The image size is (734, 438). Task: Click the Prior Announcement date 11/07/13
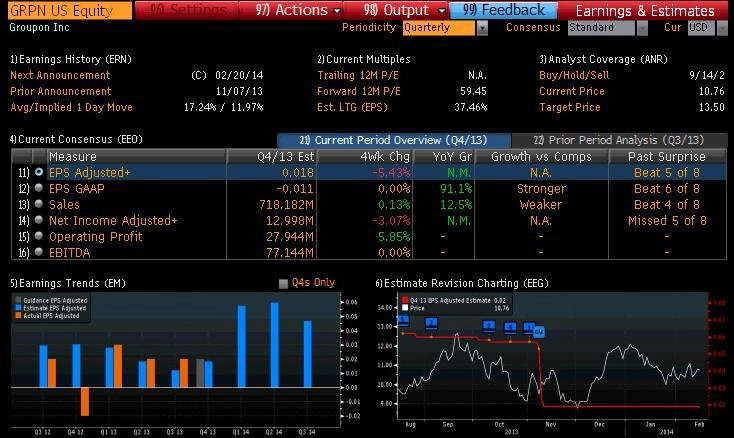(239, 91)
